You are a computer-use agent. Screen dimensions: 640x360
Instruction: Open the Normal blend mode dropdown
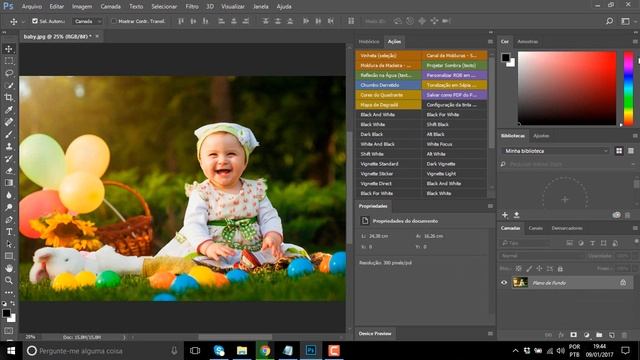pos(542,256)
